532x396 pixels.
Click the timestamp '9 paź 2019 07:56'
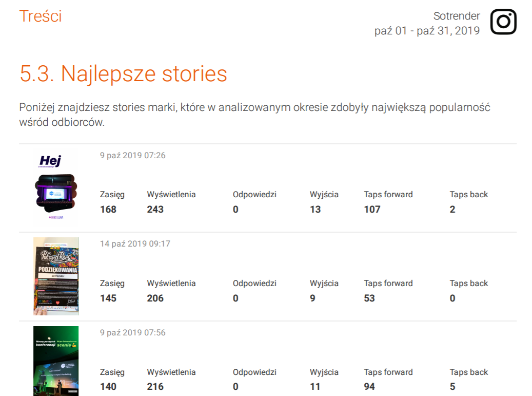tap(132, 332)
